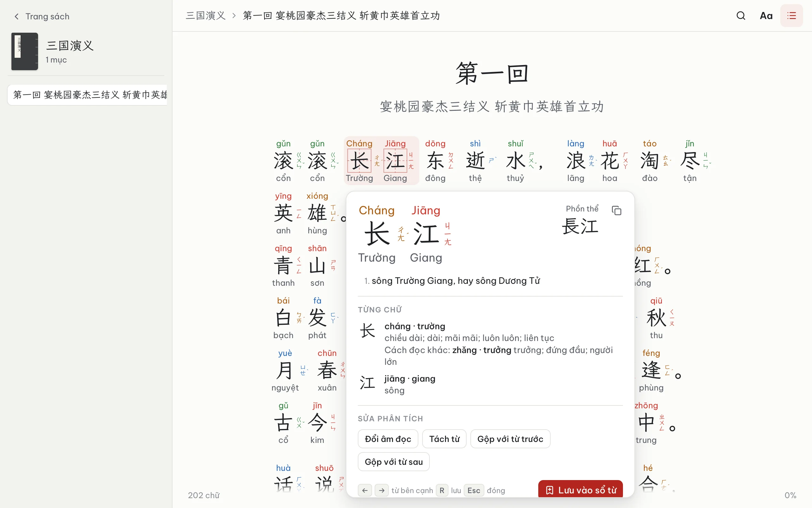812x508 pixels.
Task: Select chapter 第一回 in the sidebar
Action: pyautogui.click(x=87, y=95)
